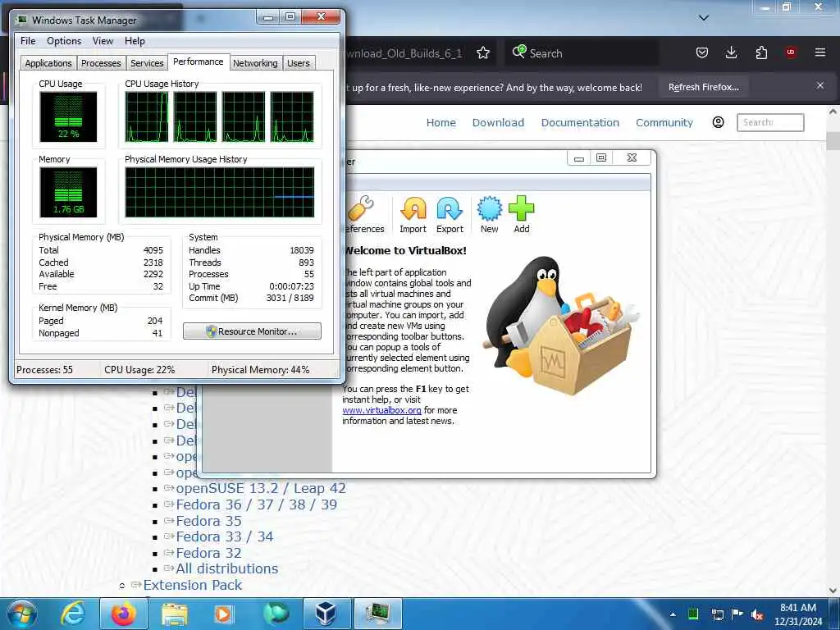Click network tray icon
840x630 pixels.
point(717,614)
